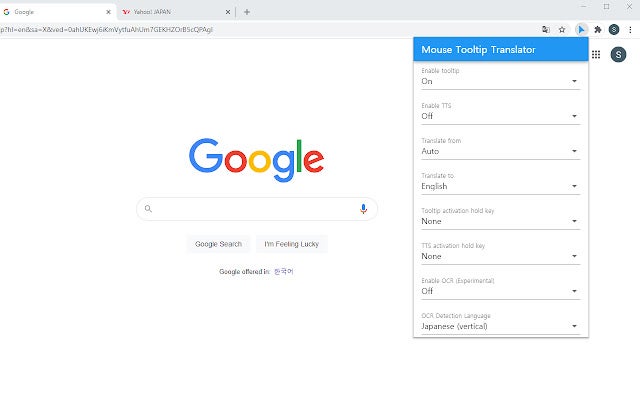The image size is (640, 400).
Task: Click the Google logo
Action: [256, 160]
